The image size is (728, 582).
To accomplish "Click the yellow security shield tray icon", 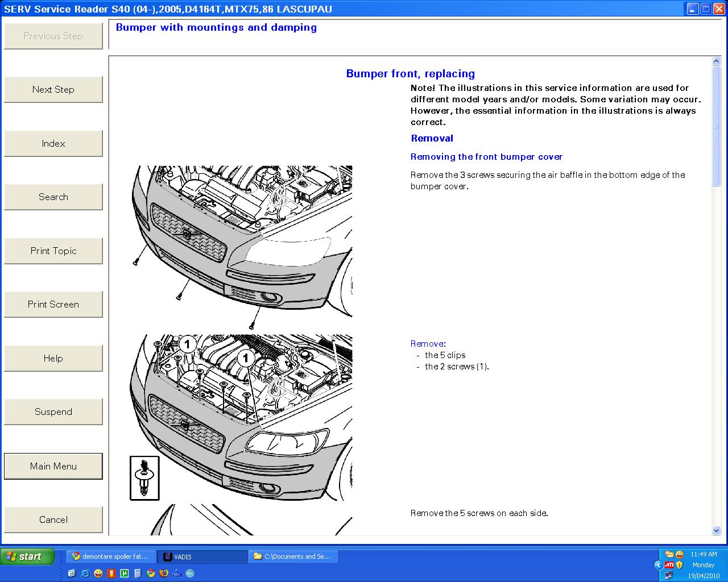I will pos(679,565).
